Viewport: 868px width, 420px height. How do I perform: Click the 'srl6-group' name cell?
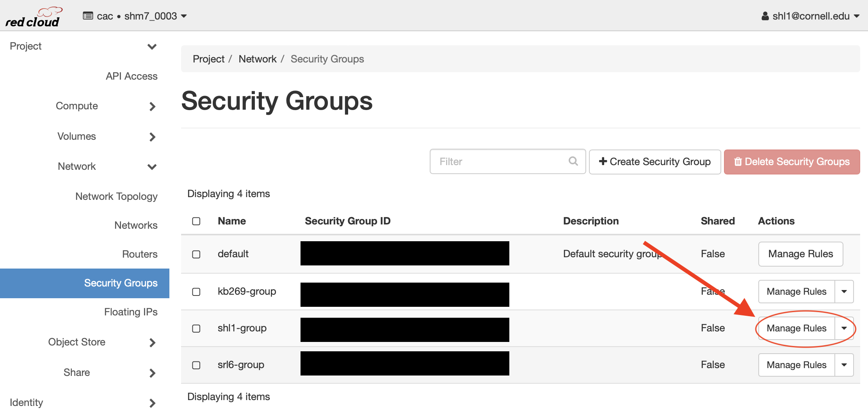241,365
